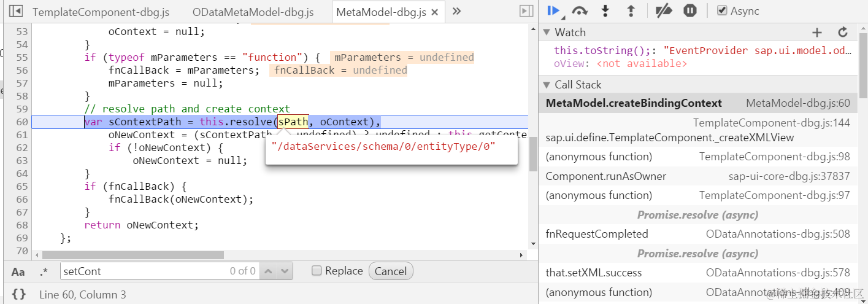Resume script execution
This screenshot has height=304, width=868.
(x=553, y=10)
